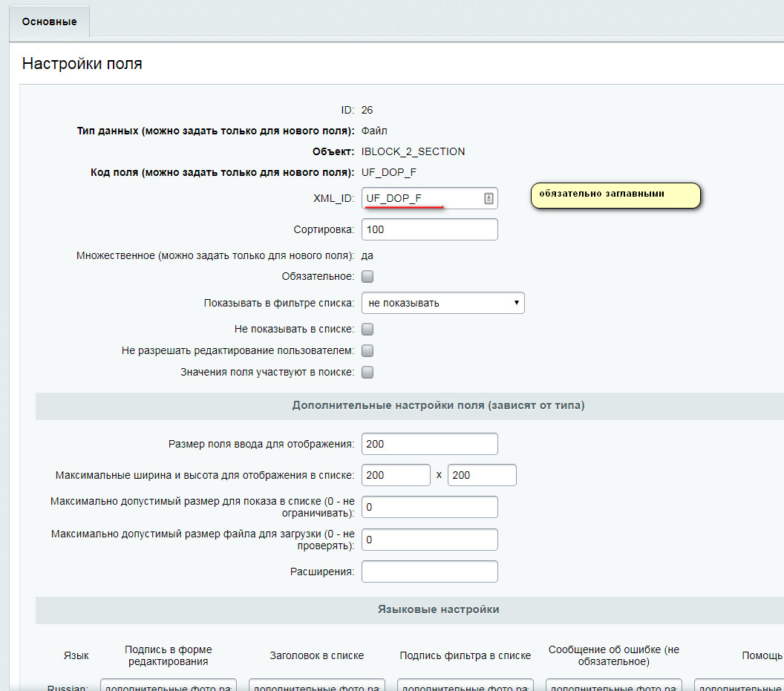Toggle the Не показывать в списке checkbox

click(367, 329)
